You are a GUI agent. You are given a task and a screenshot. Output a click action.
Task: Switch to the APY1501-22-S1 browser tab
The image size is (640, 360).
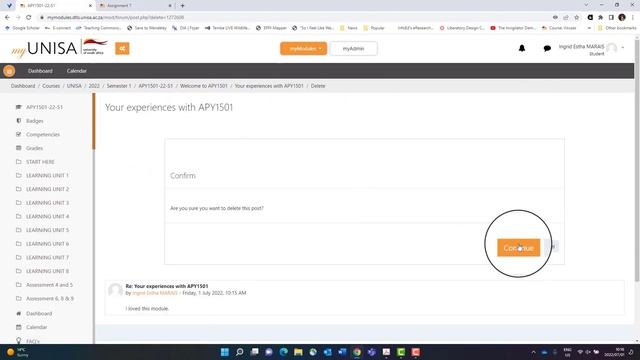click(x=55, y=6)
